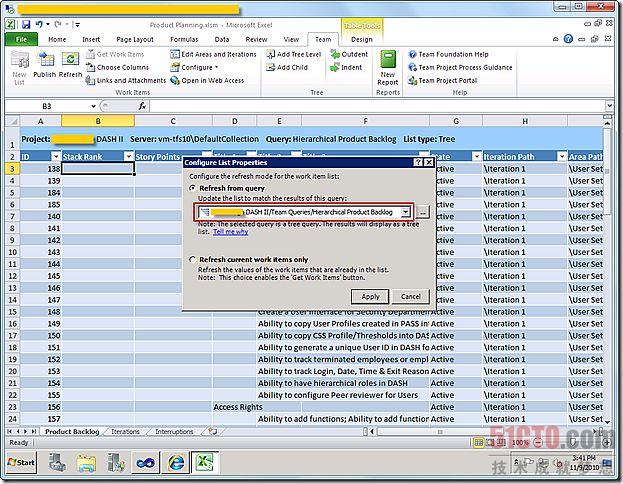Click the browse query ellipsis button
The image size is (623, 484).
[423, 212]
